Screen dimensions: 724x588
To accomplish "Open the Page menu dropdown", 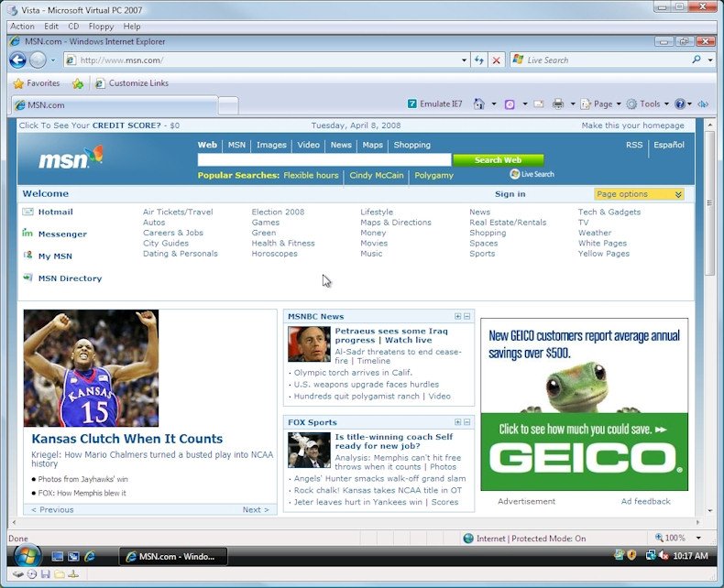I will pyautogui.click(x=600, y=103).
